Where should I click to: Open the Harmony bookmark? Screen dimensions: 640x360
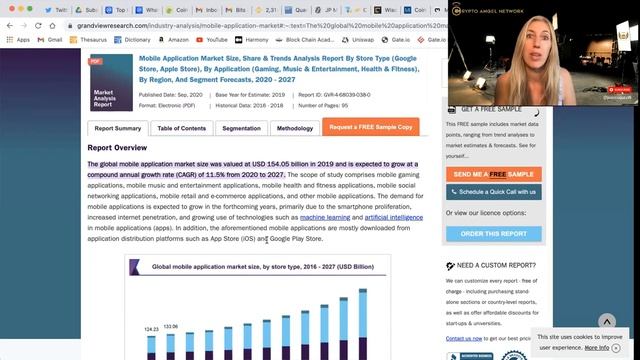(252, 40)
